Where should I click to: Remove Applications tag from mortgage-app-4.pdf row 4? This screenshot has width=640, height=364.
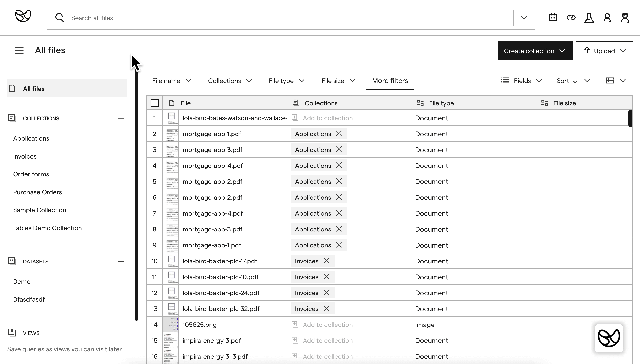point(339,166)
